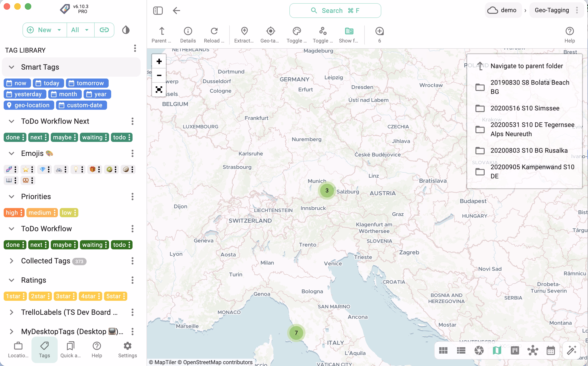Click the palette Toggle toolbar item
This screenshot has height=366, width=588.
click(297, 35)
